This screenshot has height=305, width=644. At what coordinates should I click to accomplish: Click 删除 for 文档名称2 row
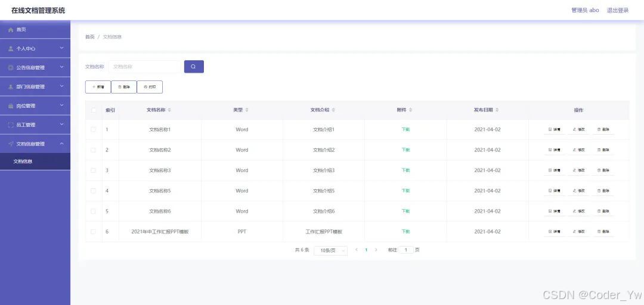pos(603,150)
